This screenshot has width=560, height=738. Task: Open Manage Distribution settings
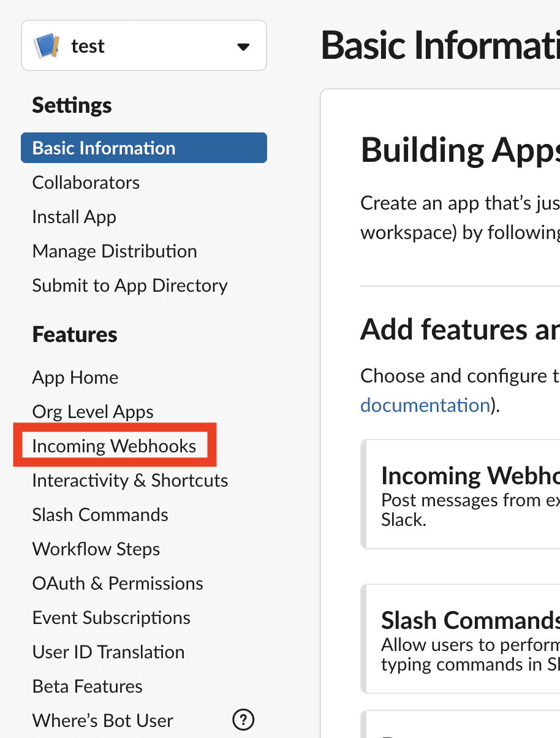pyautogui.click(x=115, y=251)
